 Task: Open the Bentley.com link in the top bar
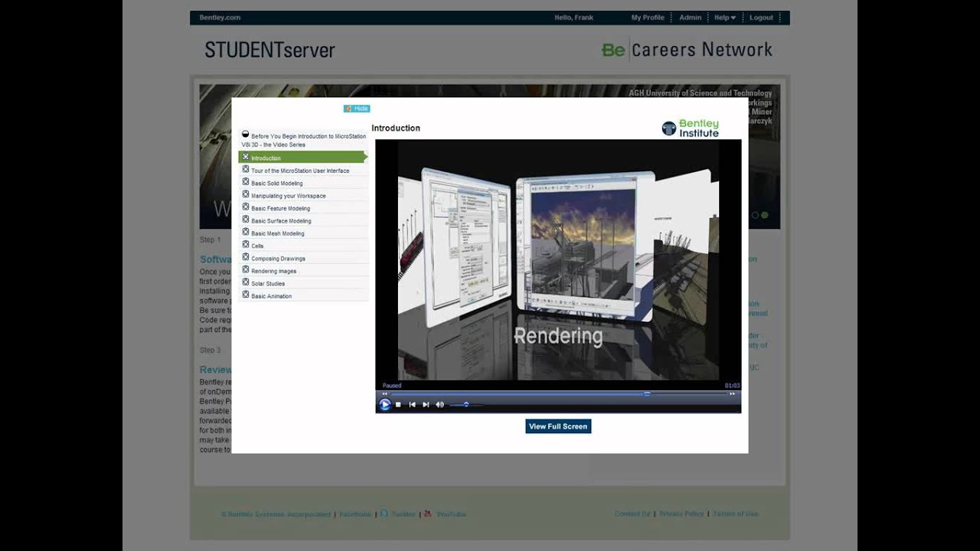220,18
